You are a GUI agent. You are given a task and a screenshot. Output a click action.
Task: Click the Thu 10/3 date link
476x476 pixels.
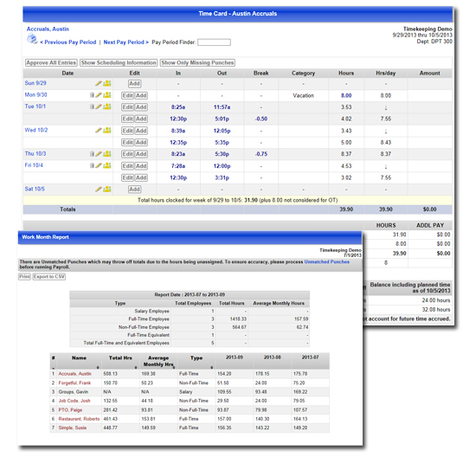(x=35, y=154)
